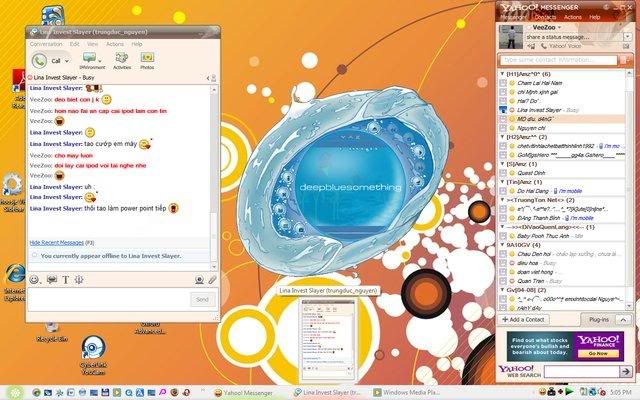Select contact Baby Pooh Thuc Anh
The height and width of the screenshot is (400, 640).
tap(561, 236)
